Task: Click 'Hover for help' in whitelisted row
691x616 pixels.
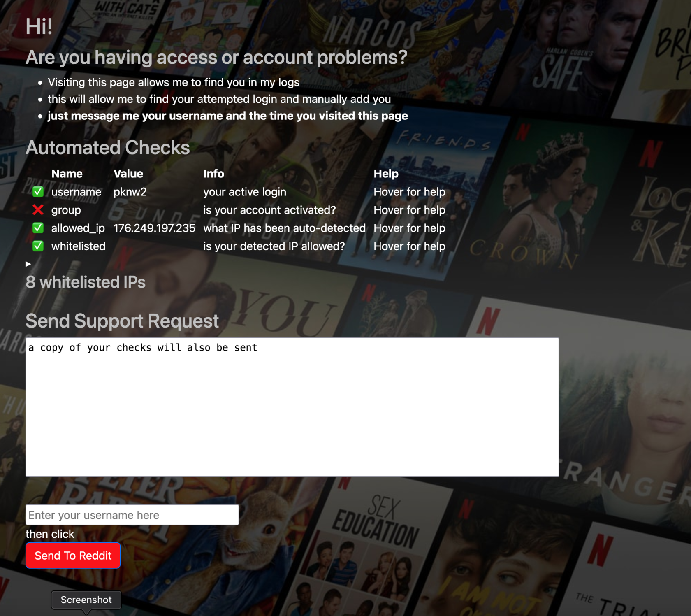Action: (x=409, y=246)
